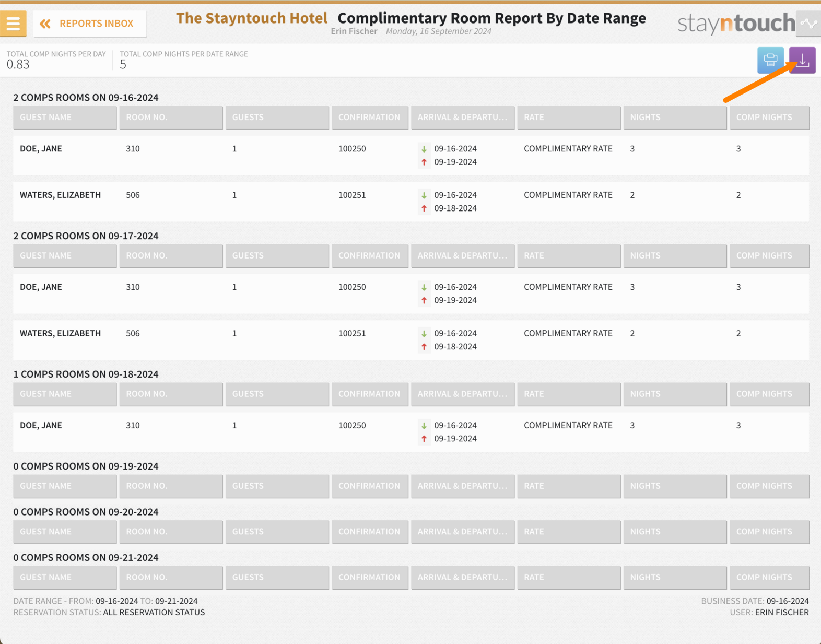The image size is (821, 644).
Task: Click COMPLIMENTARY RATE for Waters under 09-16-2024
Action: [x=568, y=195]
